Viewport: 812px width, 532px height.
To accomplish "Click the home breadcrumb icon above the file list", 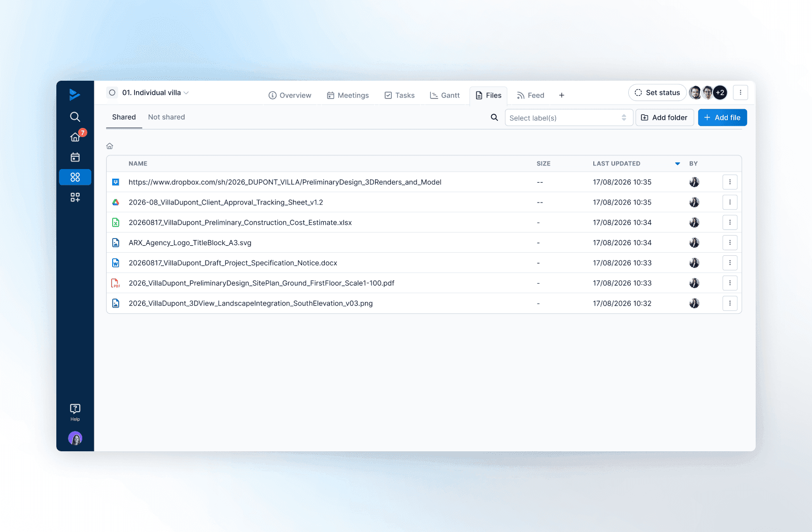I will pos(110,146).
